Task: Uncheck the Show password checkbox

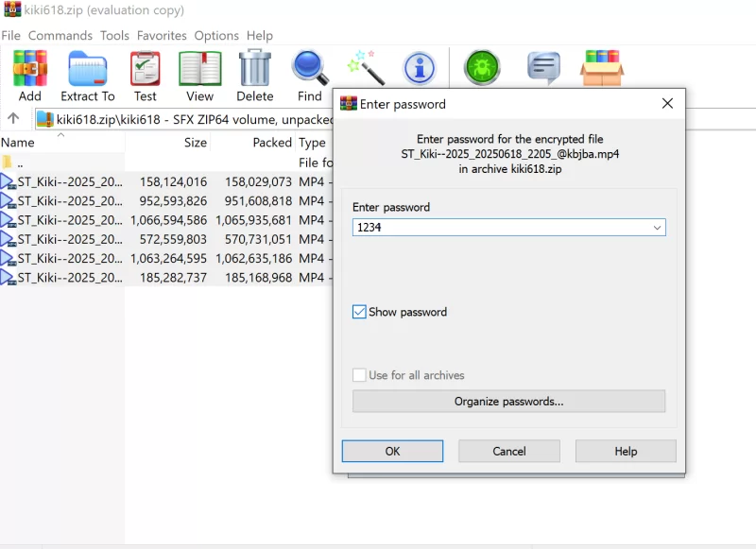Action: (359, 312)
